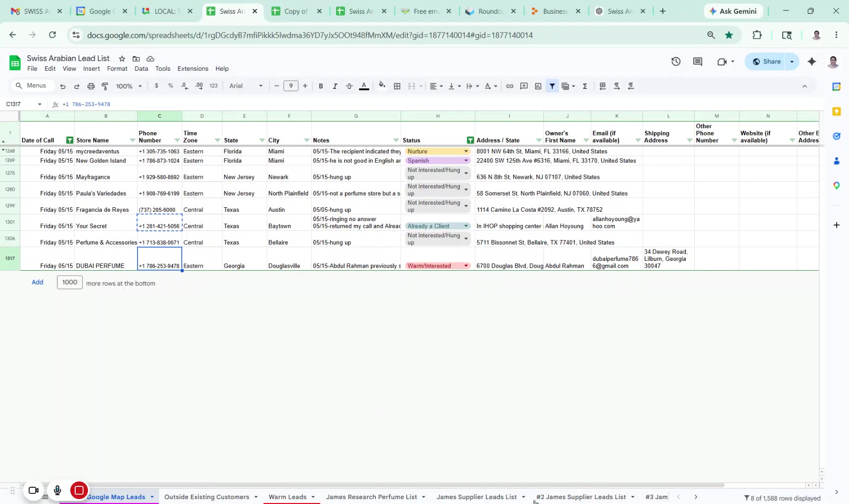Format as currency with dollar icon
Viewport: 849px width, 504px height.
click(157, 86)
